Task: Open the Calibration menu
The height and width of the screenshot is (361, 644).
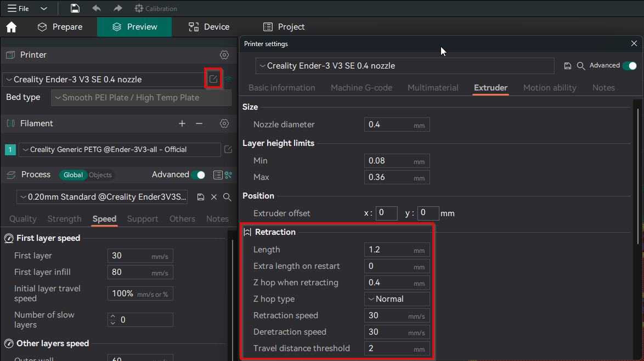Action: 156,8
